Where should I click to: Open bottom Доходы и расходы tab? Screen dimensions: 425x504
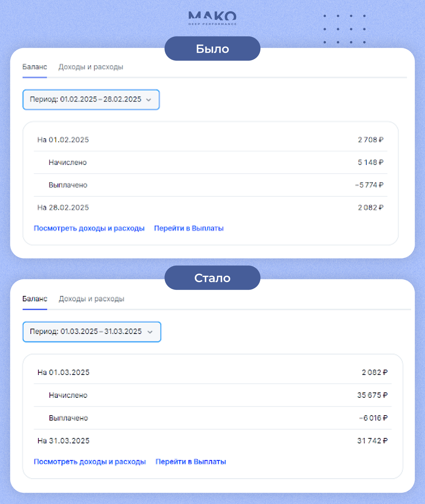tap(92, 299)
